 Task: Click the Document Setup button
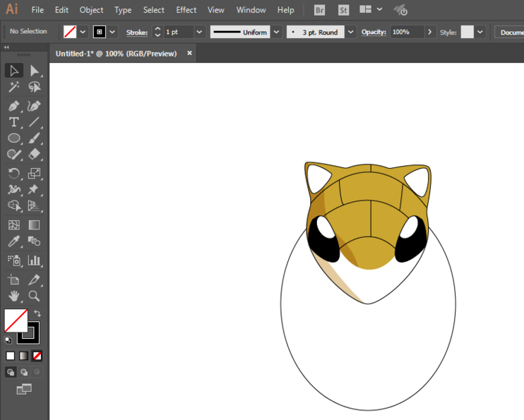509,32
